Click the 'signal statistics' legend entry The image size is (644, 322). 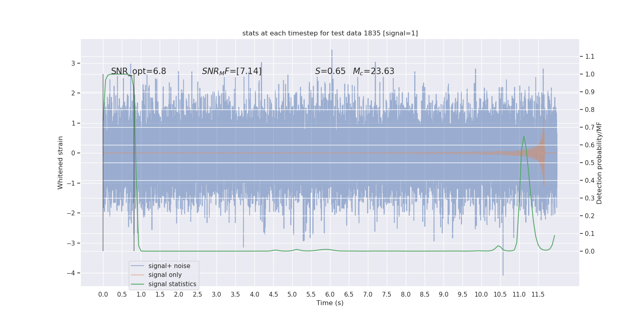point(172,284)
